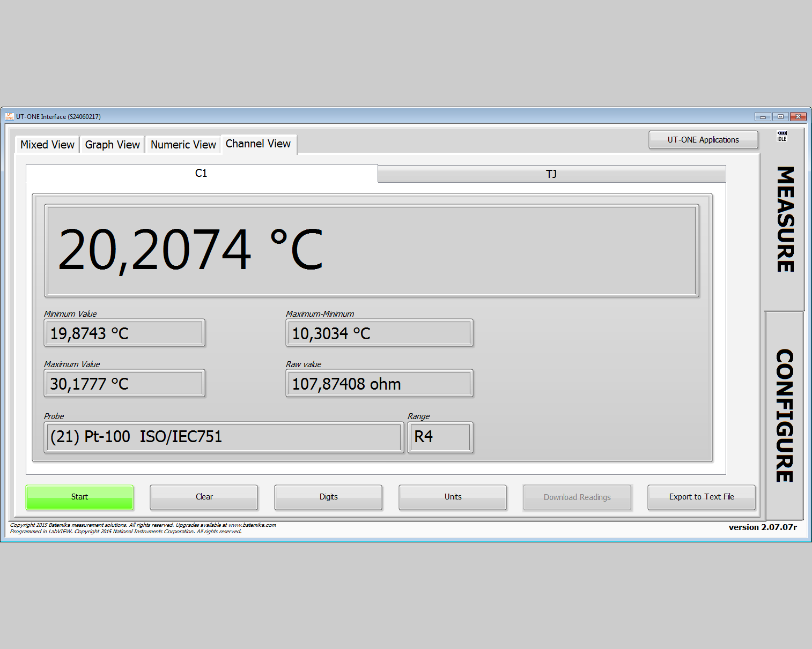Change the measurement Units
The width and height of the screenshot is (812, 649).
453,497
